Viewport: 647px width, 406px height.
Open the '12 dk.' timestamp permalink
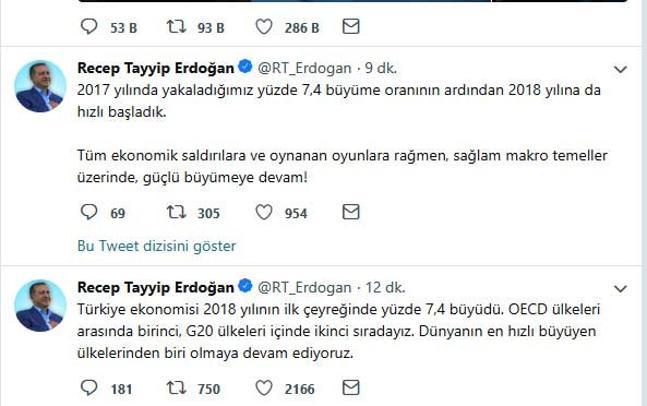[385, 288]
